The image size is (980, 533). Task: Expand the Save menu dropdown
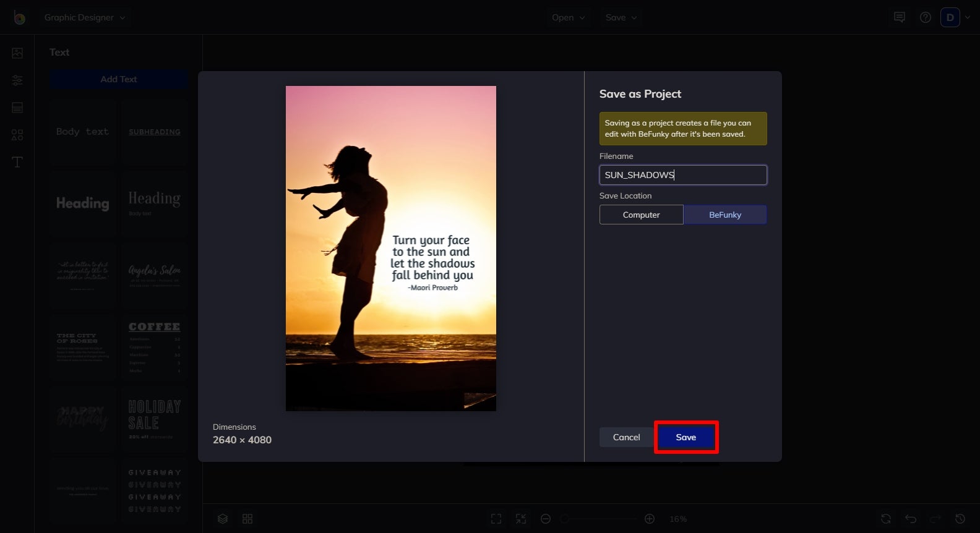(621, 17)
